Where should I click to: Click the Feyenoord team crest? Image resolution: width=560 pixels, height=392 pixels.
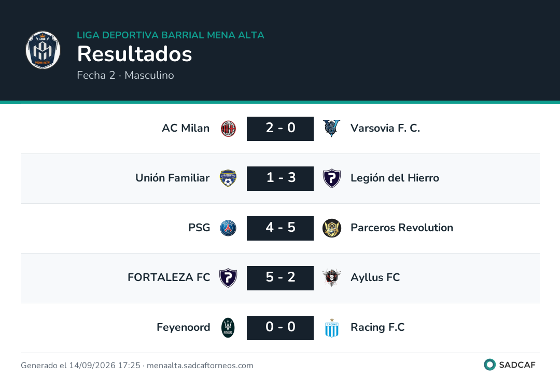pos(228,328)
